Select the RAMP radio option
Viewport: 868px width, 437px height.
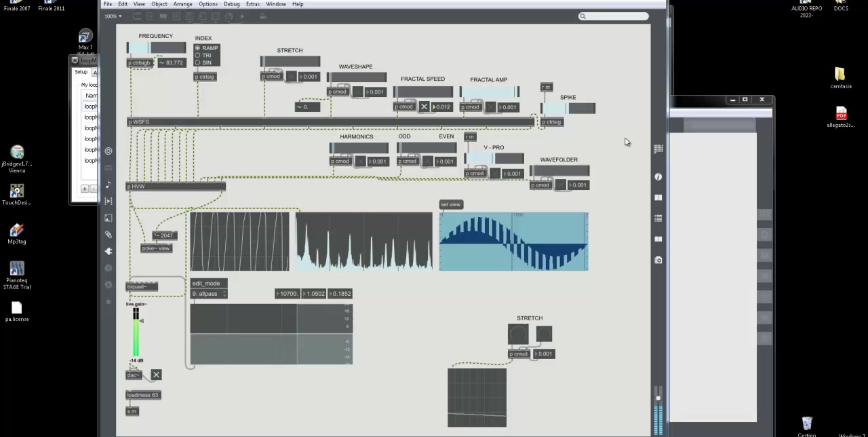point(206,48)
